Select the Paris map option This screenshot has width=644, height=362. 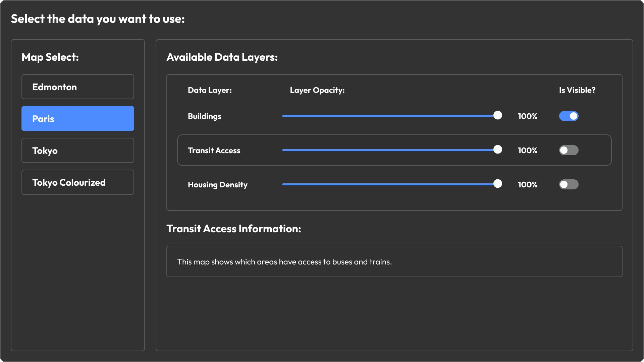[x=77, y=119]
